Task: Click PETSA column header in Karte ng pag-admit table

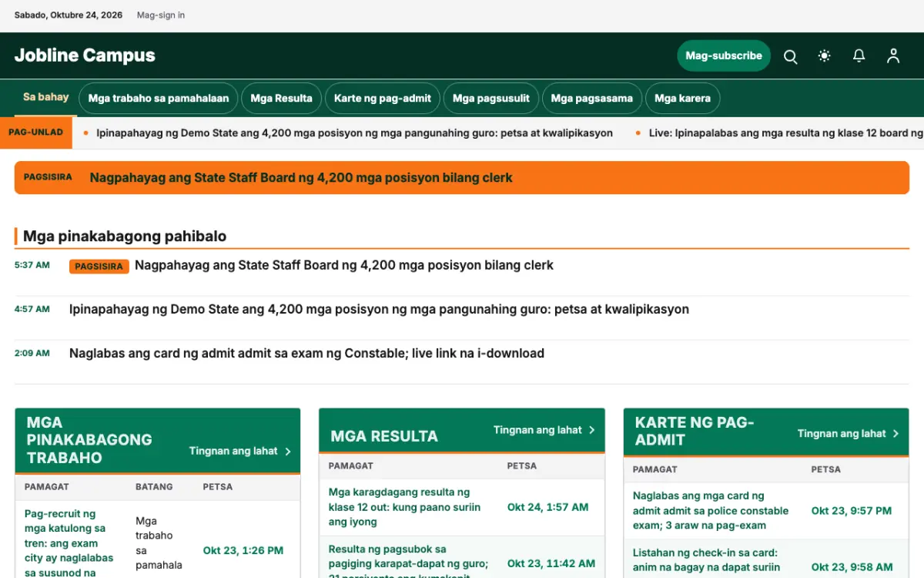Action: tap(826, 469)
